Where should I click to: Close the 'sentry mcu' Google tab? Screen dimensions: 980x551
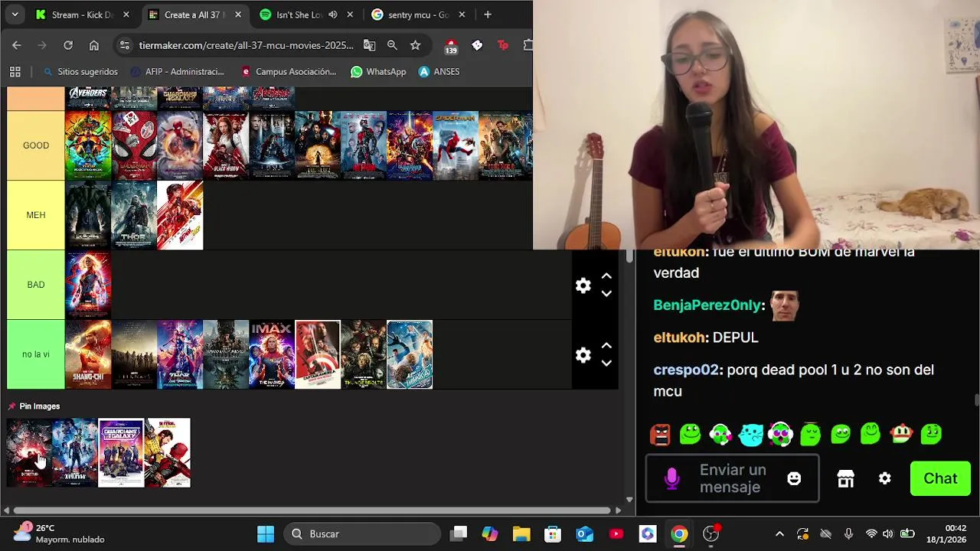462,15
